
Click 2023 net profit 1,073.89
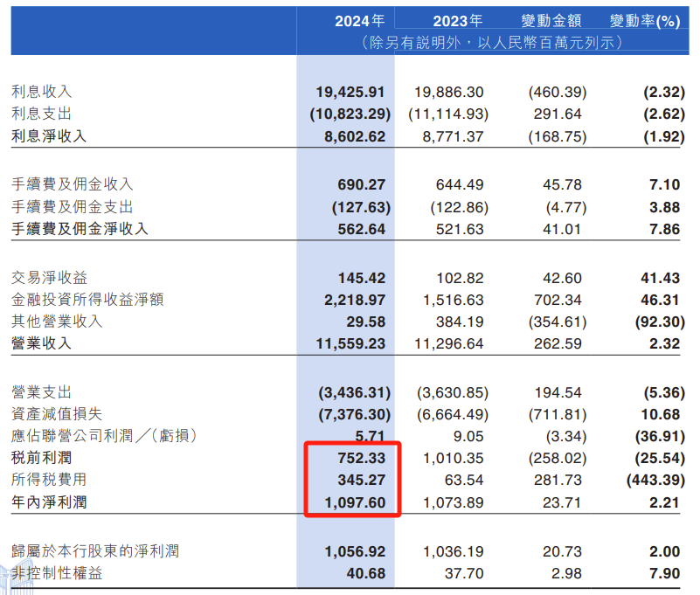point(454,502)
